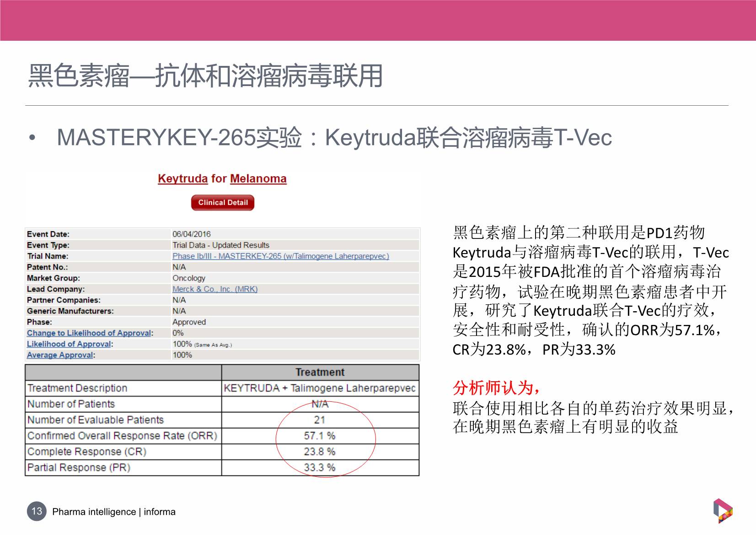Click the Patent No. label
The image size is (756, 535).
[x=47, y=267]
